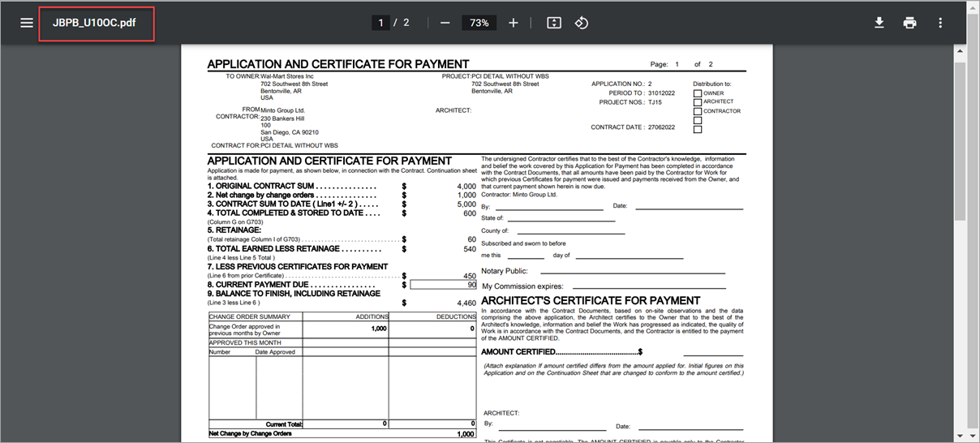Click the Notary Public label

pyautogui.click(x=505, y=271)
